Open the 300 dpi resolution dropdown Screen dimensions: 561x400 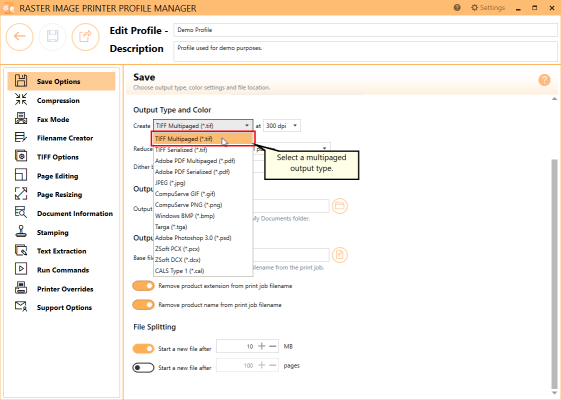click(282, 126)
